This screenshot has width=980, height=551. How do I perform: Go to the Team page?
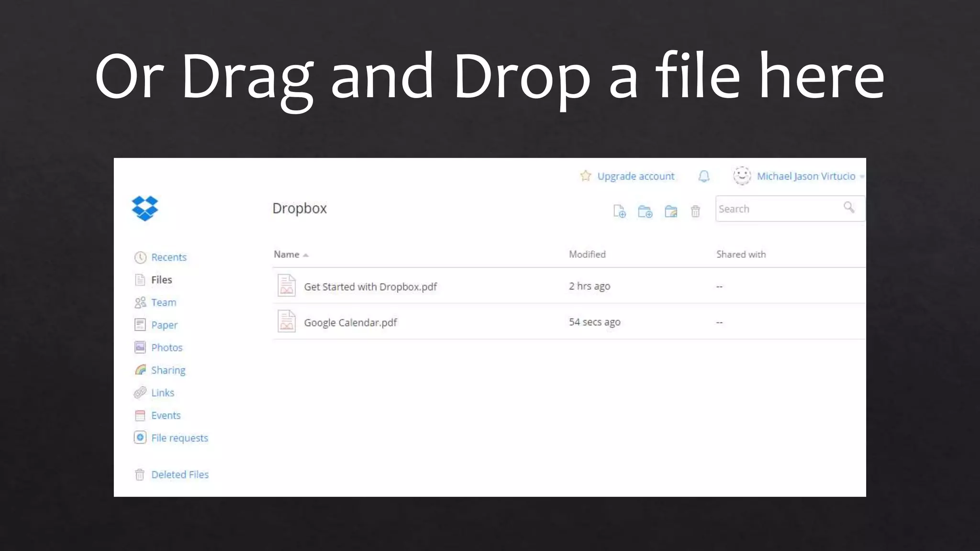(164, 302)
